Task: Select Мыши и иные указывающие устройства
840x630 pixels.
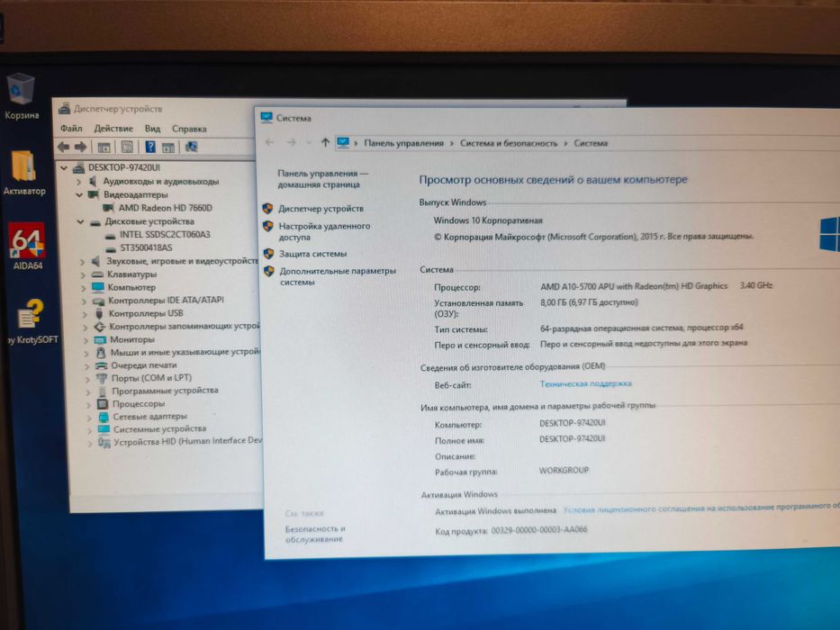Action: [x=185, y=353]
